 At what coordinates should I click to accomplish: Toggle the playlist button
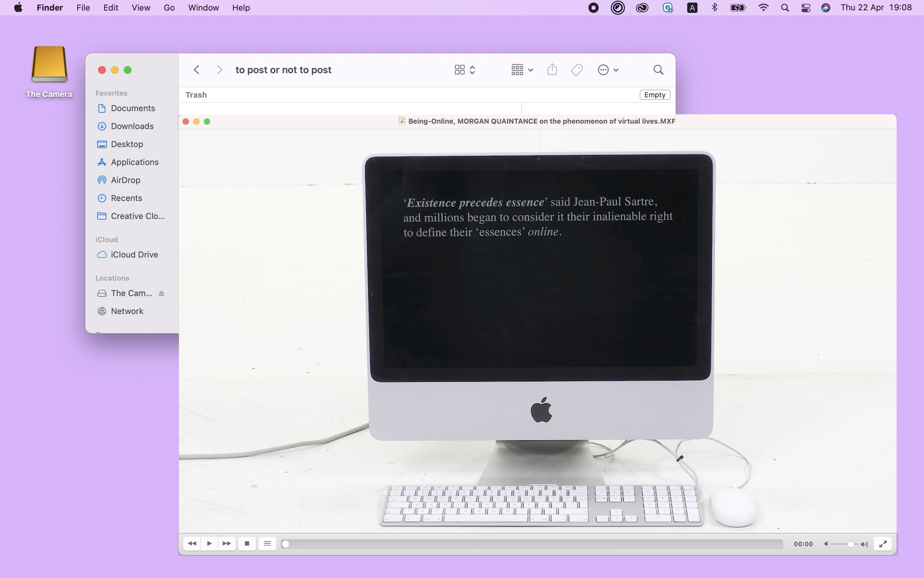[267, 544]
